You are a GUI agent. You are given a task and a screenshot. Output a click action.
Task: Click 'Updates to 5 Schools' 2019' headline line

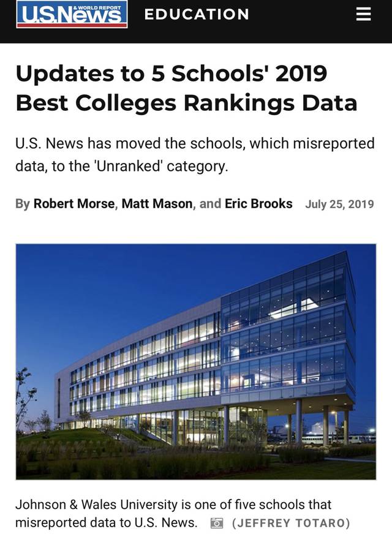coord(171,73)
